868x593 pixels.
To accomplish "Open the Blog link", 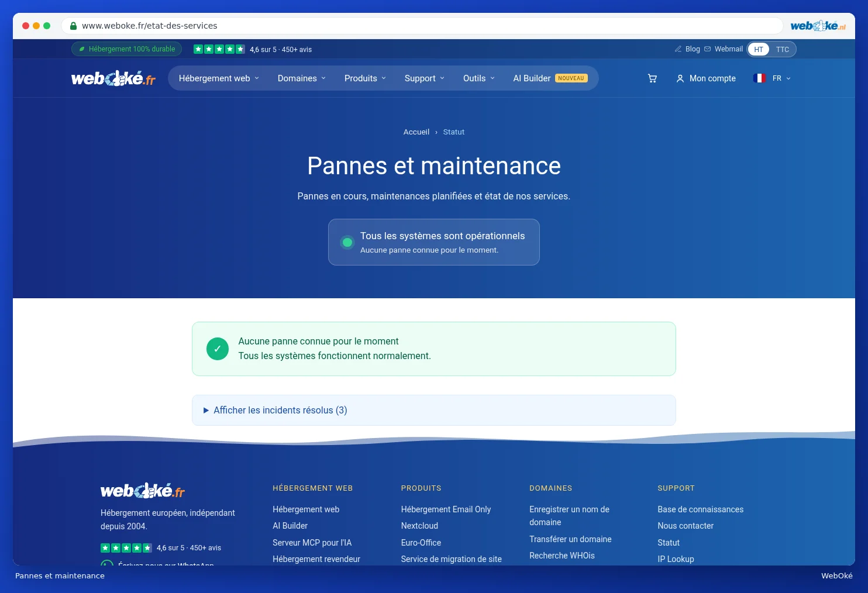I will pyautogui.click(x=687, y=49).
